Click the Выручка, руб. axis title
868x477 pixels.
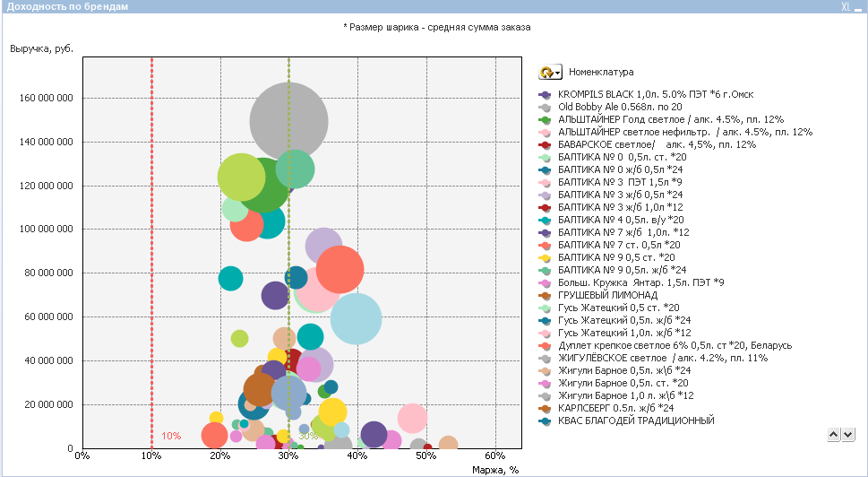[x=41, y=48]
